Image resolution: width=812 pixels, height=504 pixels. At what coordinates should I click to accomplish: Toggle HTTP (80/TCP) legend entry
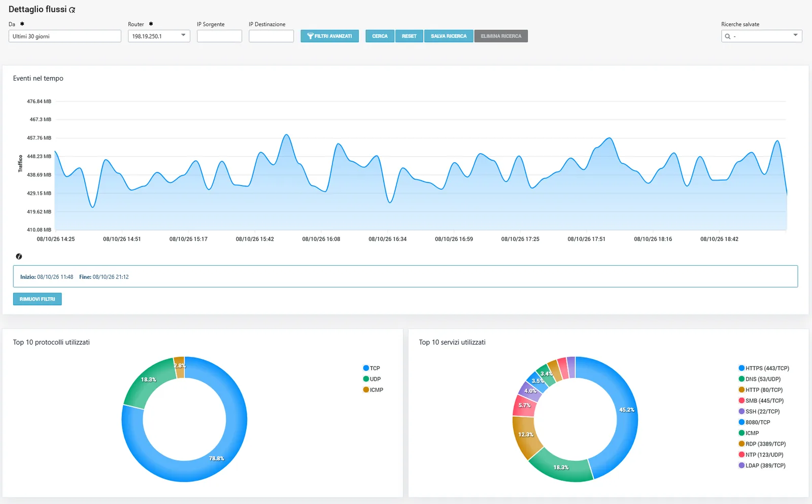point(761,390)
